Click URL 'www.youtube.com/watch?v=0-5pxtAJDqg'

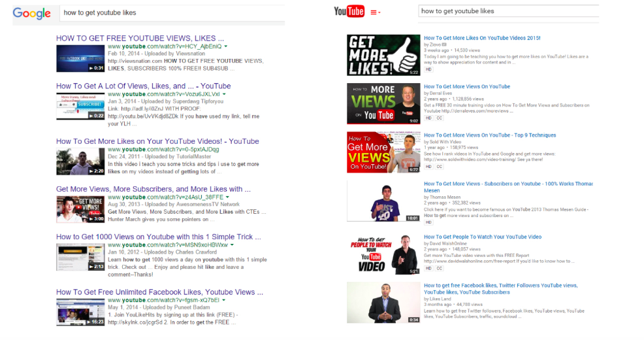(163, 149)
